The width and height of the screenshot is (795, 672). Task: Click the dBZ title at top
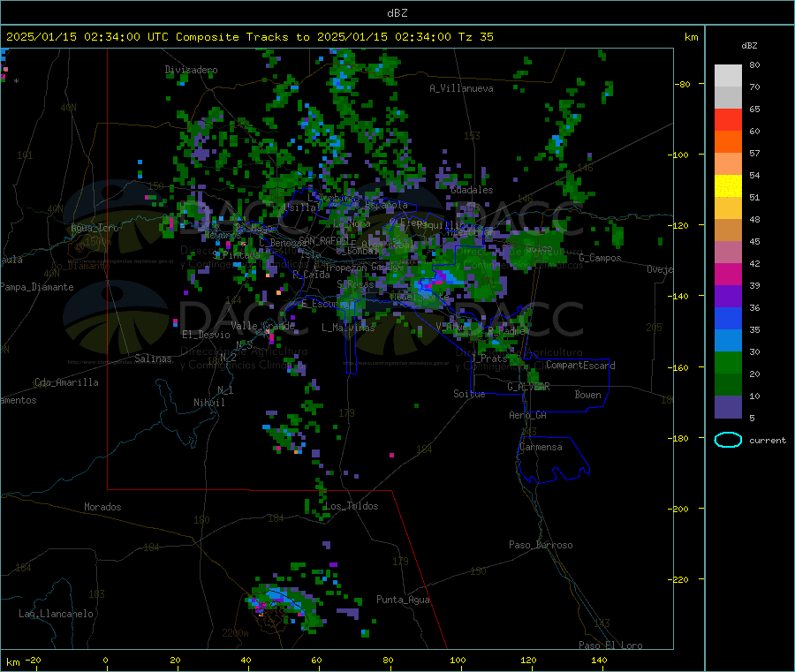397,13
